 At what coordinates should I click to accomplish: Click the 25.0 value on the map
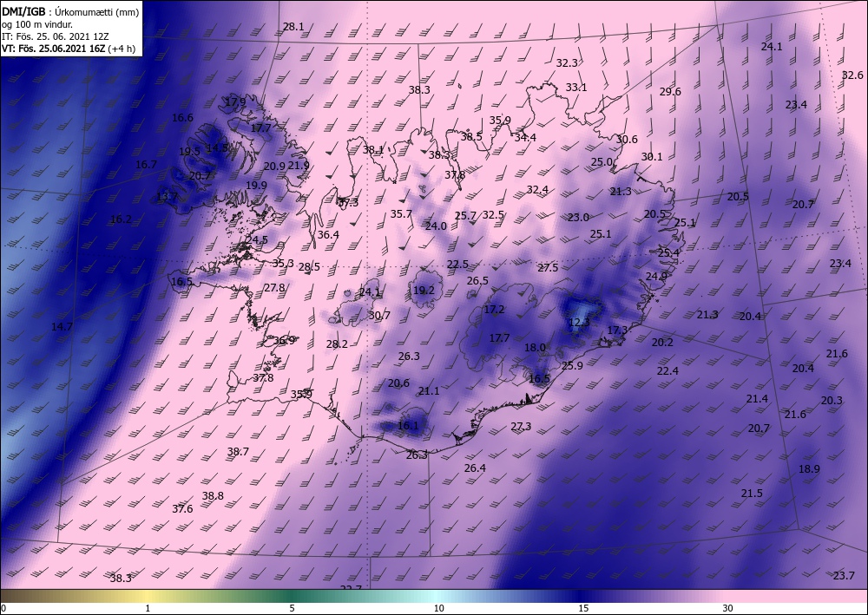[x=602, y=162]
